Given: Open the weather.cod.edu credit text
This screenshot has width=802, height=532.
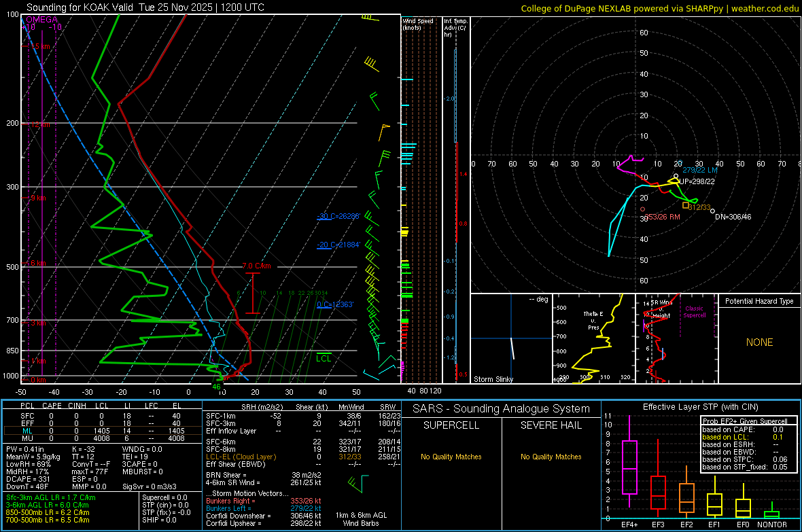Looking at the screenshot, I should tap(659, 8).
